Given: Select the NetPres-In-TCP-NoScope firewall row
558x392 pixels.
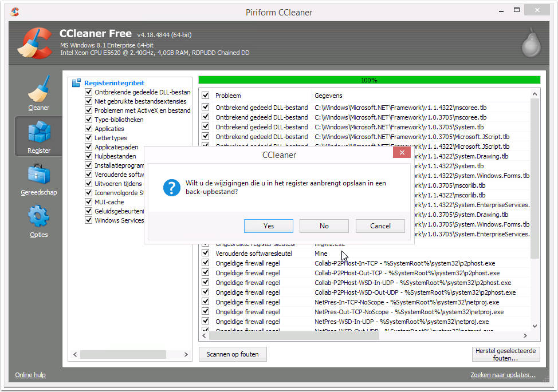Looking at the screenshot, I should coord(366,302).
